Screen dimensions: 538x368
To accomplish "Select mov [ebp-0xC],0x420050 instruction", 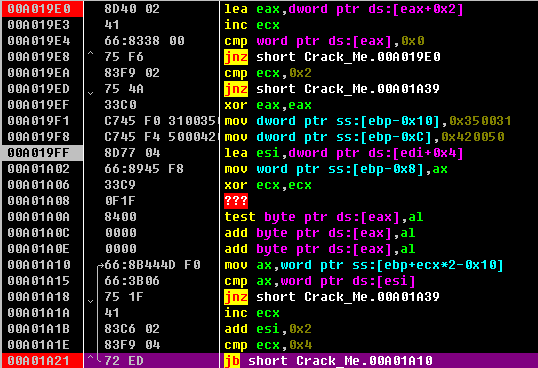I will 364,137.
